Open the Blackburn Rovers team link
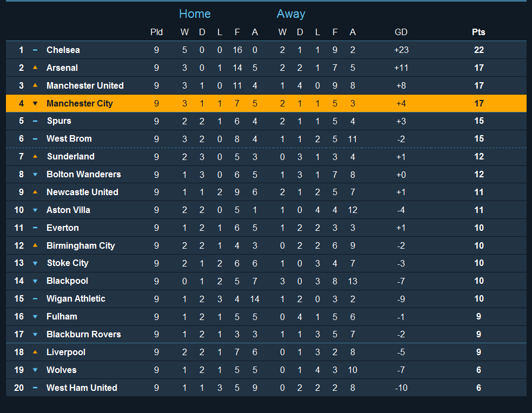This screenshot has height=413, width=532. tap(83, 334)
